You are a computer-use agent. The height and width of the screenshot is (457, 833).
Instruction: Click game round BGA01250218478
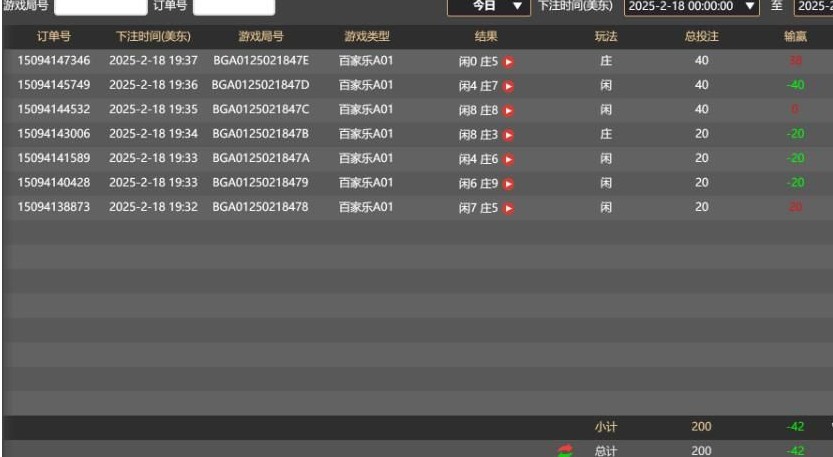click(260, 207)
